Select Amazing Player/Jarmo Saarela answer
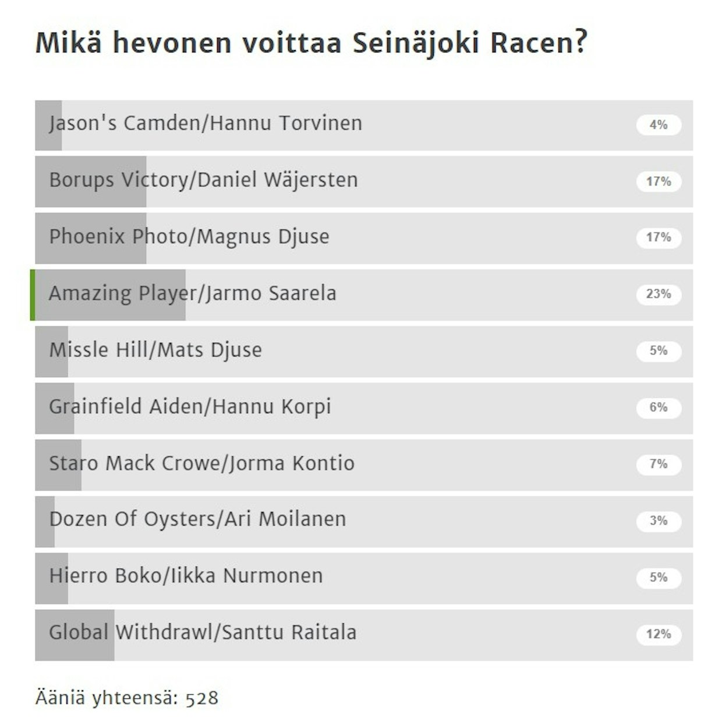 tap(364, 295)
